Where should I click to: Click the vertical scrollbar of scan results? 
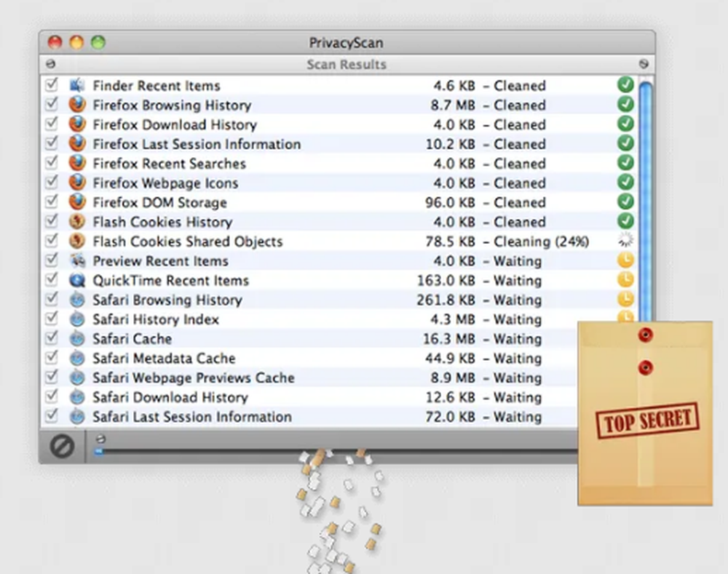point(645,202)
